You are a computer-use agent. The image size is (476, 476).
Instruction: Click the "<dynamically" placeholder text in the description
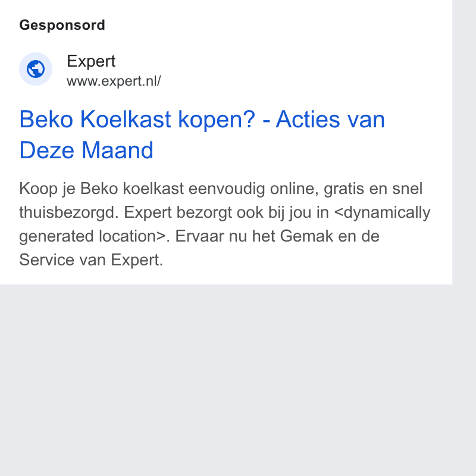pyautogui.click(x=382, y=212)
